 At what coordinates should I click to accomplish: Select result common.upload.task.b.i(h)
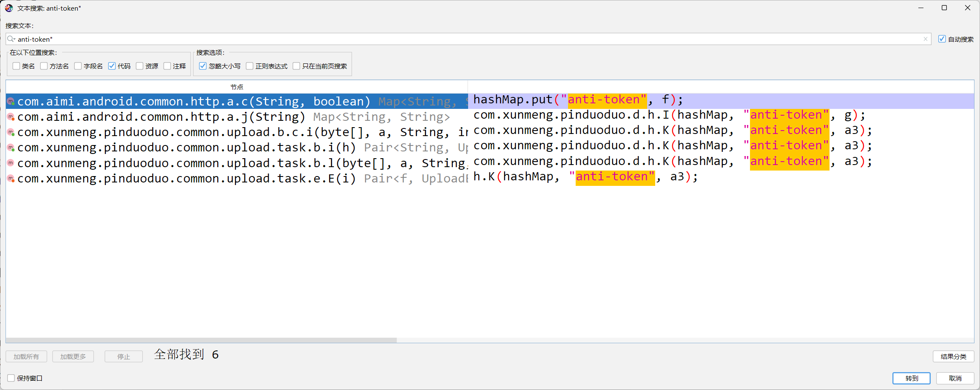(237, 147)
